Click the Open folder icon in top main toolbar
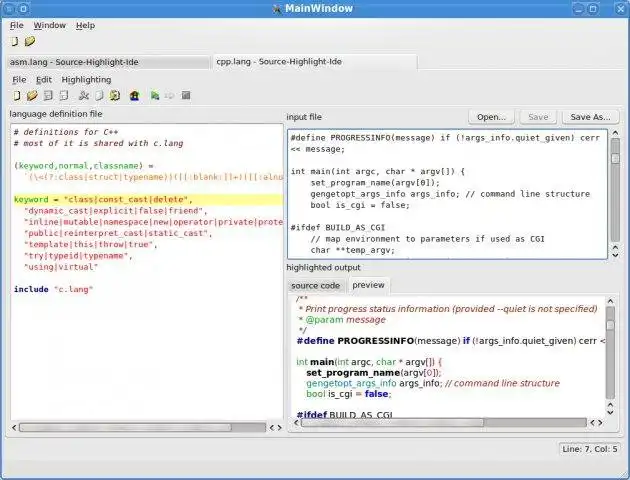 pyautogui.click(x=30, y=41)
